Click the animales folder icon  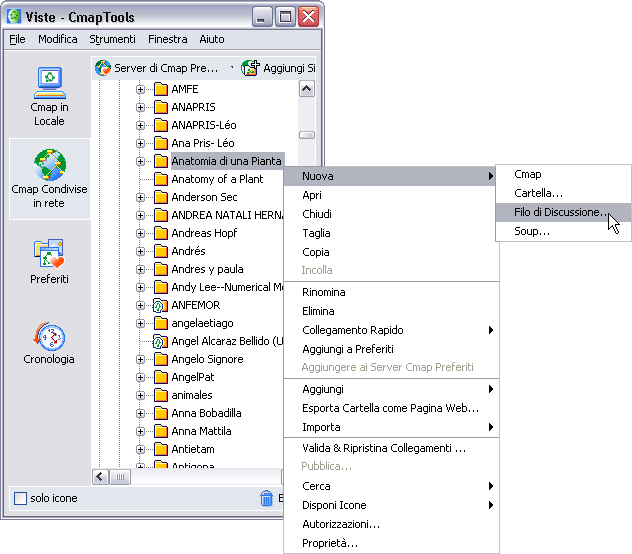click(x=161, y=395)
